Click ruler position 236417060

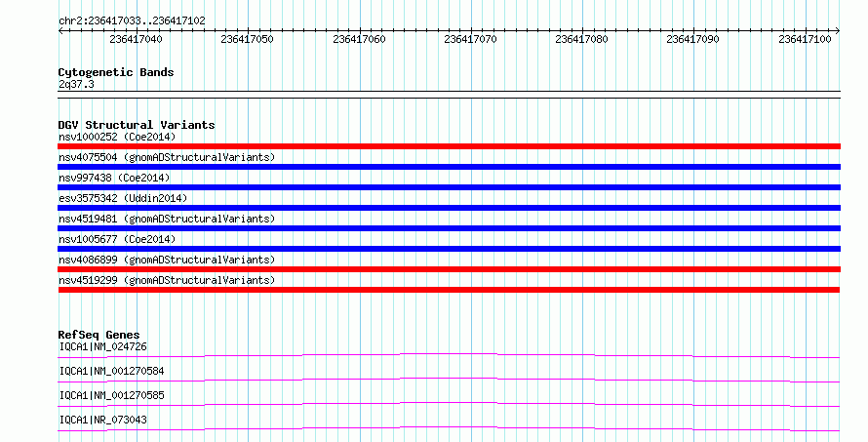[359, 39]
